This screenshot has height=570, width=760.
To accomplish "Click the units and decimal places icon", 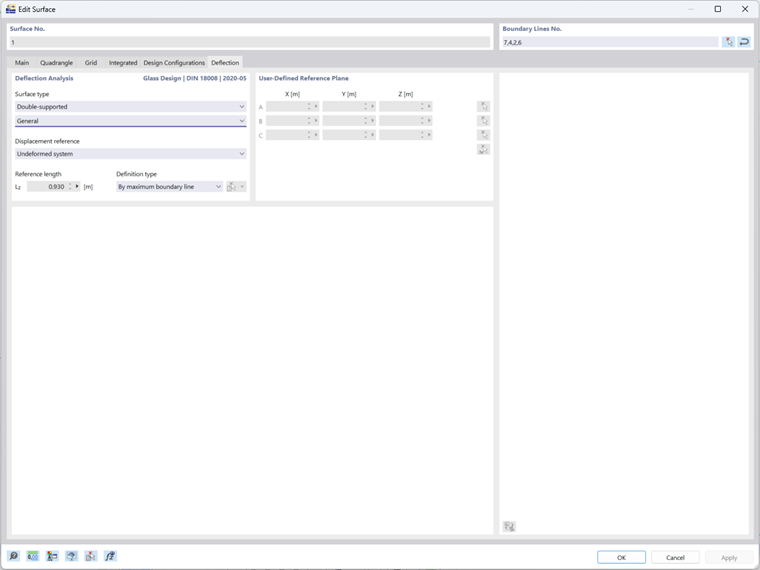I will coord(32,556).
